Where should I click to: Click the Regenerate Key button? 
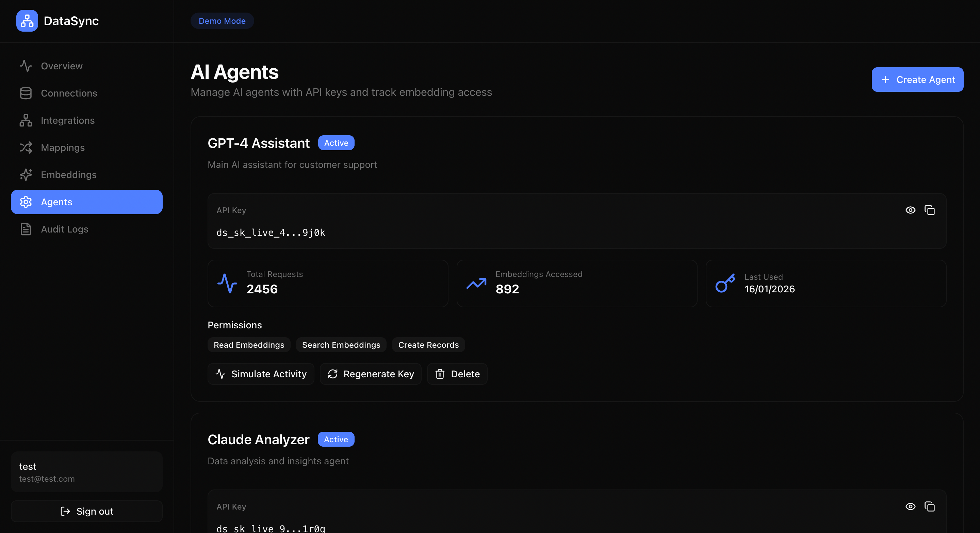click(x=370, y=374)
